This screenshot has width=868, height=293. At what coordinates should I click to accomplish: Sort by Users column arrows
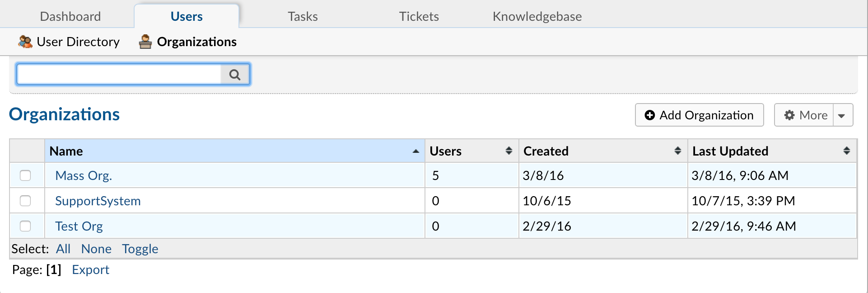[509, 151]
